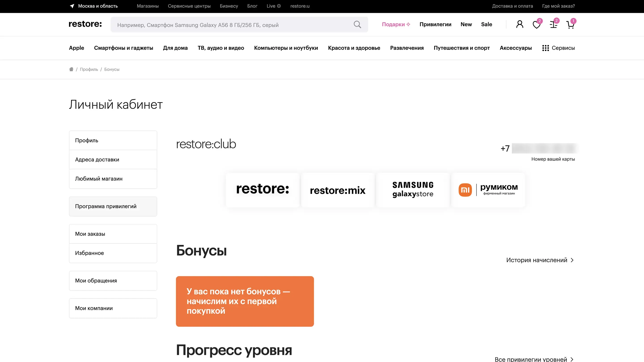Focus the product search field

233,25
